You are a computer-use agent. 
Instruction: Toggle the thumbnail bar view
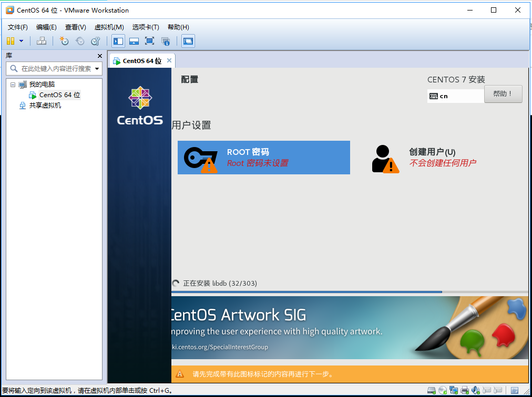tap(134, 41)
